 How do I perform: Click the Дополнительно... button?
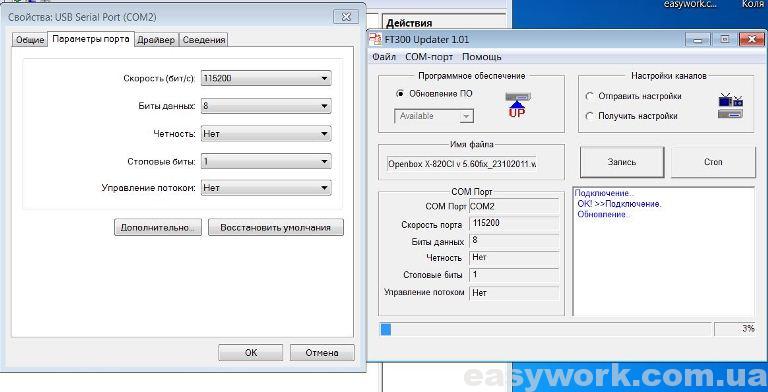pos(158,227)
